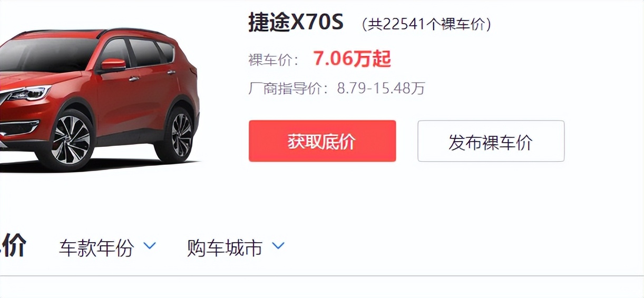The image size is (644, 298).
Task: Click the car's headlight
Action: click(x=26, y=94)
